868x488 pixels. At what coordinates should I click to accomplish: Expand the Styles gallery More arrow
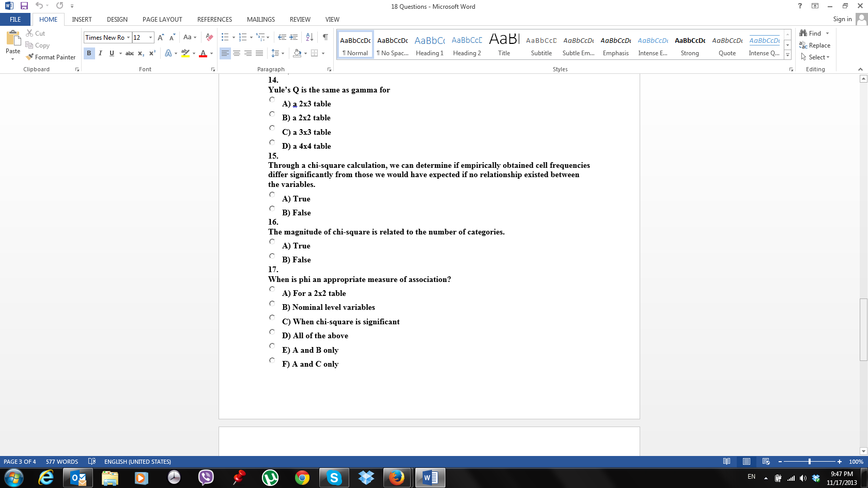click(x=787, y=55)
